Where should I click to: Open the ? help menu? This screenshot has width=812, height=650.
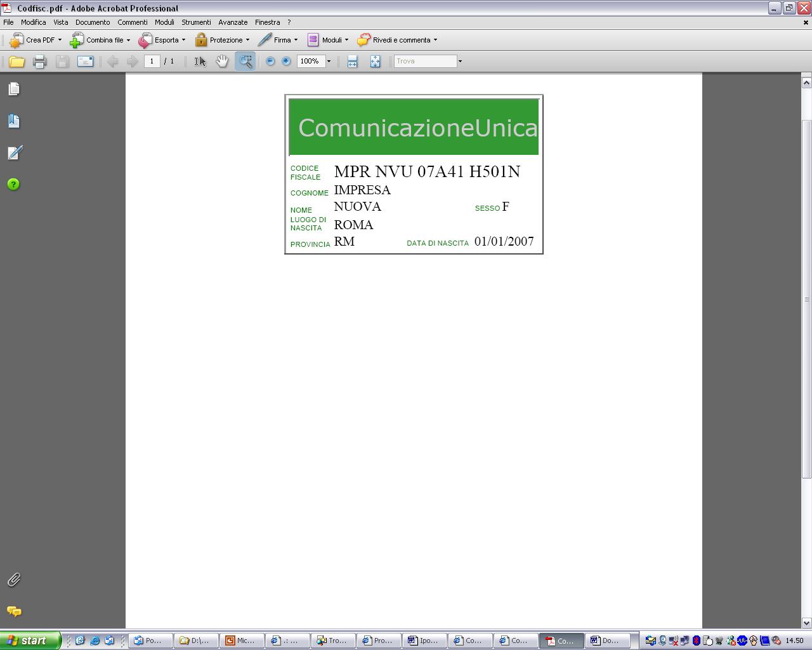pos(289,22)
